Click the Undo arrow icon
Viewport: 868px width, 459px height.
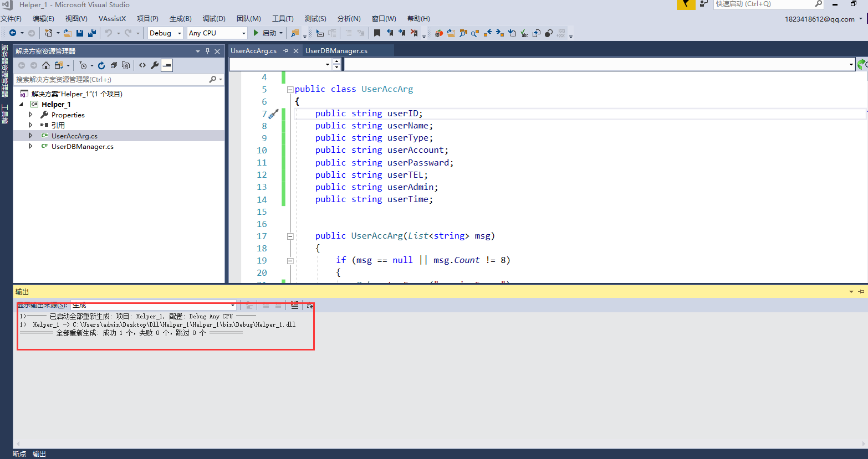pyautogui.click(x=109, y=33)
